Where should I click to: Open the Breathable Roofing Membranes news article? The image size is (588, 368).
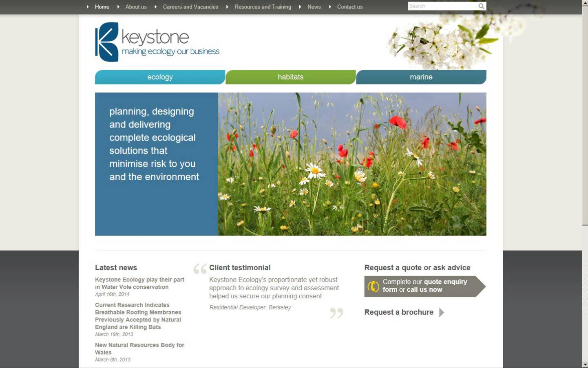138,316
